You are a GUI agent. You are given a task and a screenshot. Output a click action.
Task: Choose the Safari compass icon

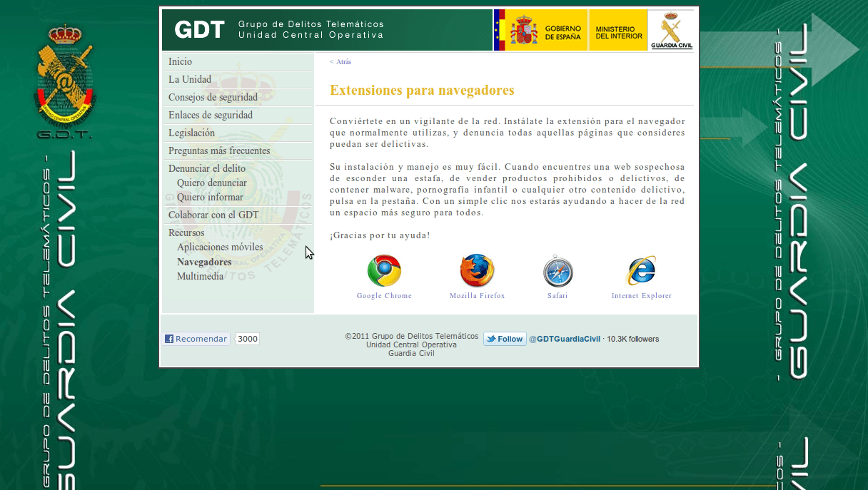tap(557, 271)
